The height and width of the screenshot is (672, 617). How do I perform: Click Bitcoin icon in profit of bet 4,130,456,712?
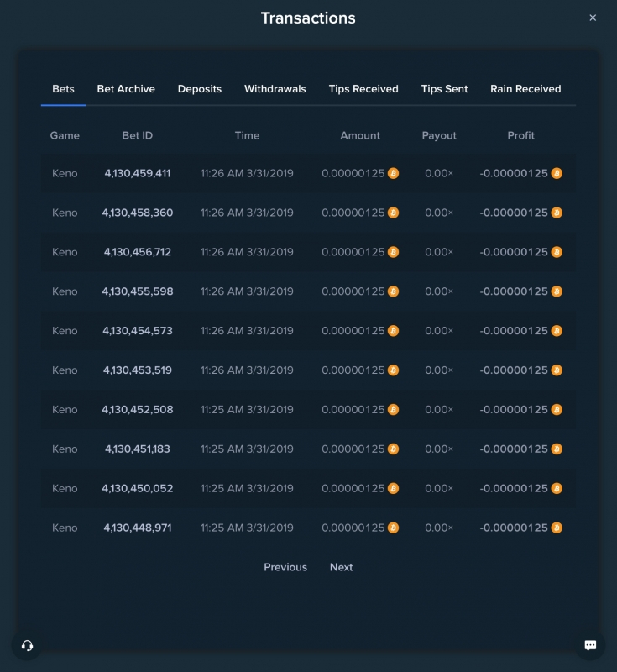click(x=557, y=252)
